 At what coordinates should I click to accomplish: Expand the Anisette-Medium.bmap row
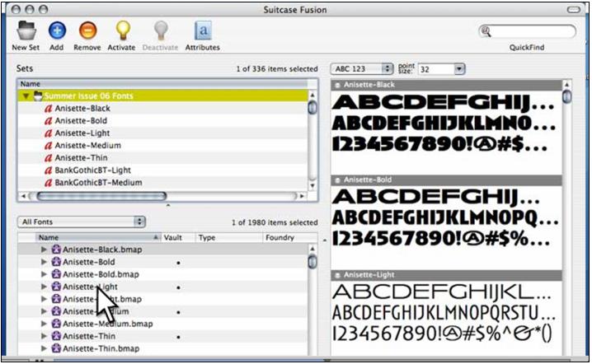[x=44, y=324]
